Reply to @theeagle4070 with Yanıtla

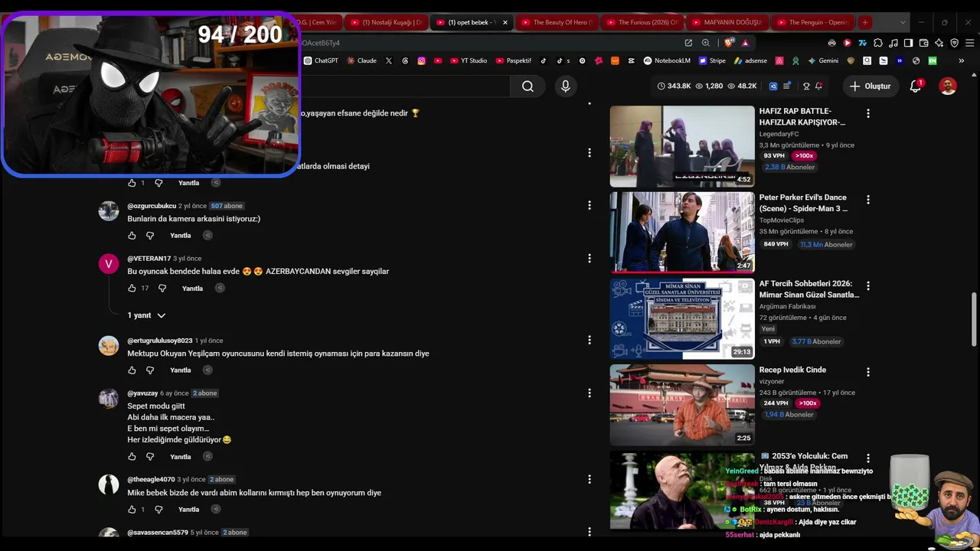point(189,510)
